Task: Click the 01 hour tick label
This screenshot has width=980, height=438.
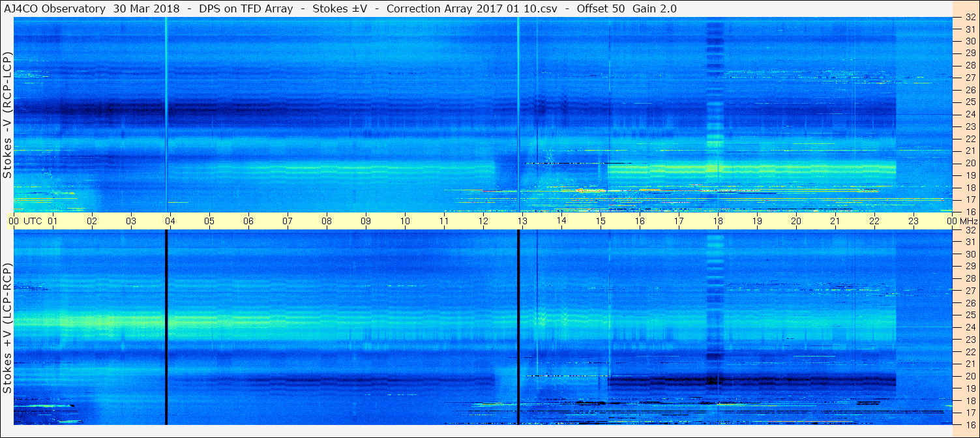Action: coord(53,221)
